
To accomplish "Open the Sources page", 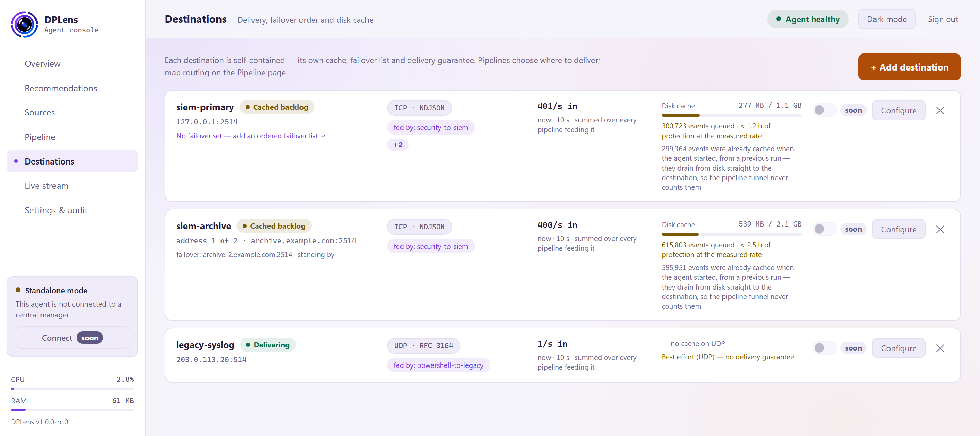I will coord(72,112).
